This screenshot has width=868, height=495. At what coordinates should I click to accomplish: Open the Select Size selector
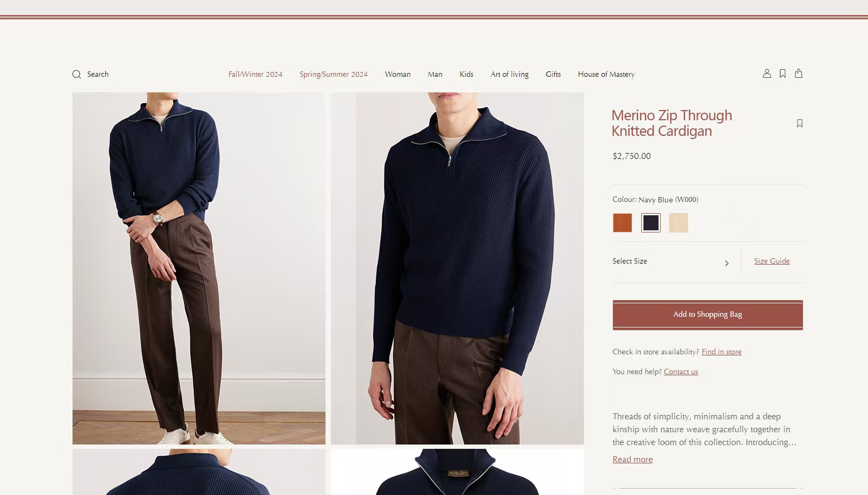pos(671,261)
